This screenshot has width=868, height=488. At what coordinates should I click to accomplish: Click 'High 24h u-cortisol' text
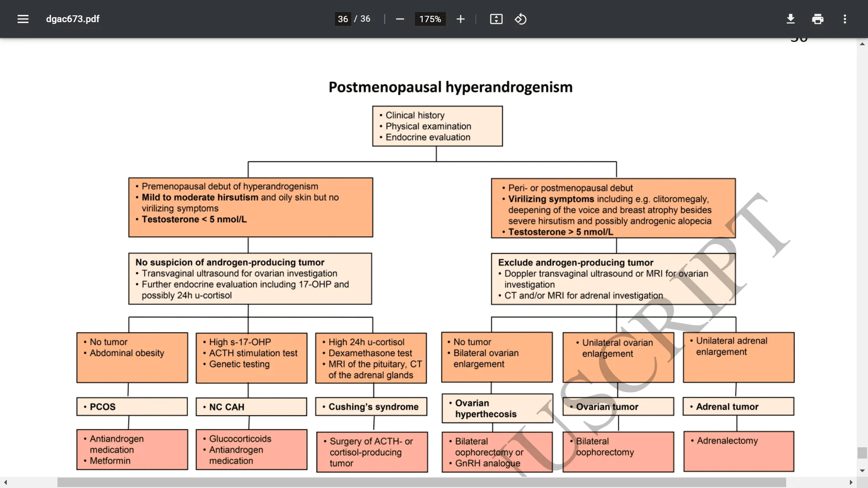(x=366, y=342)
